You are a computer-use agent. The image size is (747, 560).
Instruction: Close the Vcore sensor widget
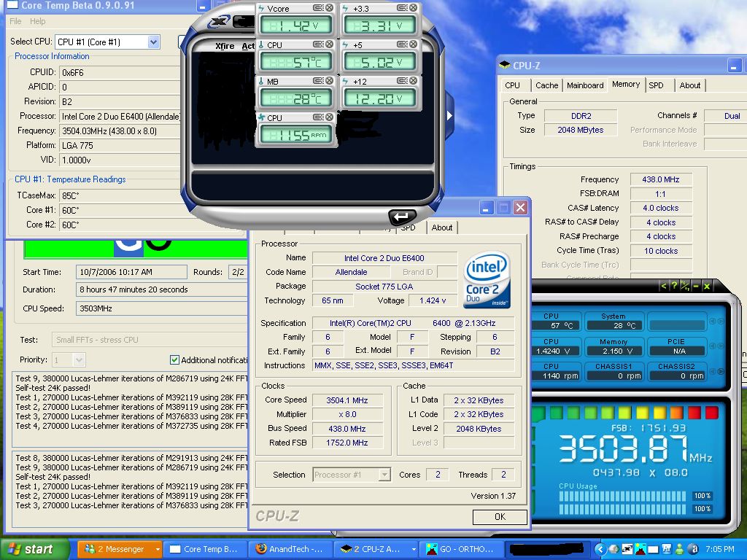pyautogui.click(x=329, y=8)
